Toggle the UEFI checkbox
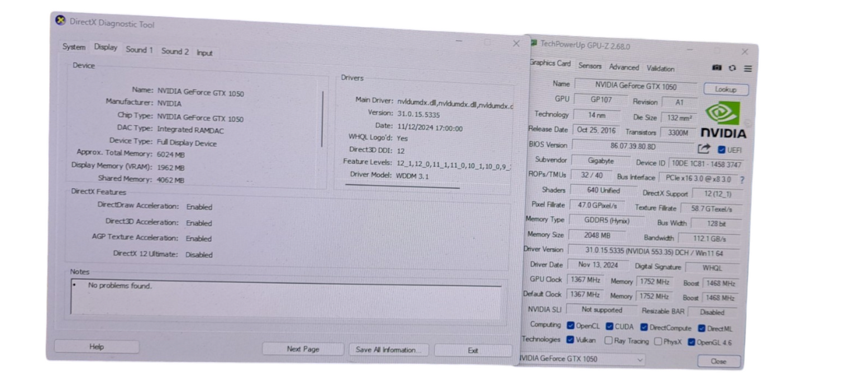The image size is (868, 391). pos(721,150)
